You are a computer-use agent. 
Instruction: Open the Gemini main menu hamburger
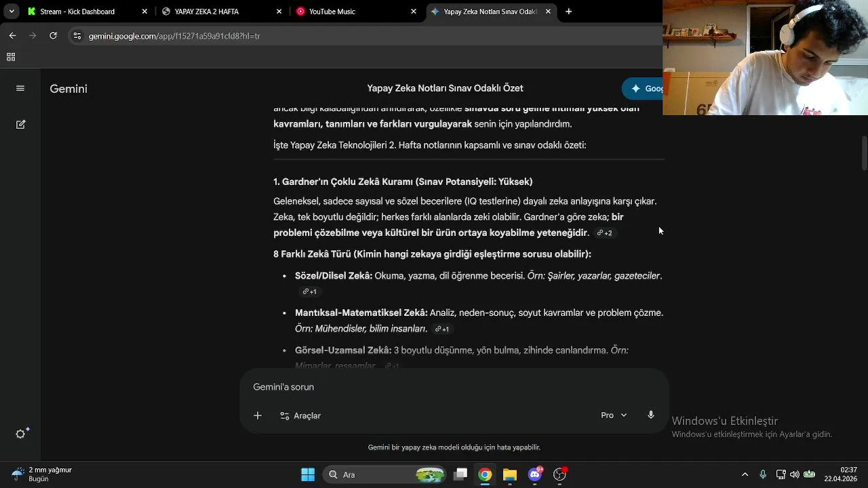click(20, 88)
